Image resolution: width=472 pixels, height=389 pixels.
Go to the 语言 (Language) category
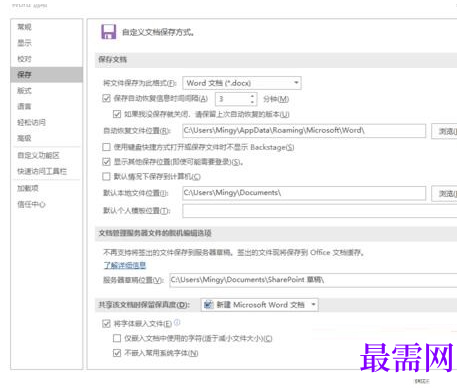pos(24,106)
